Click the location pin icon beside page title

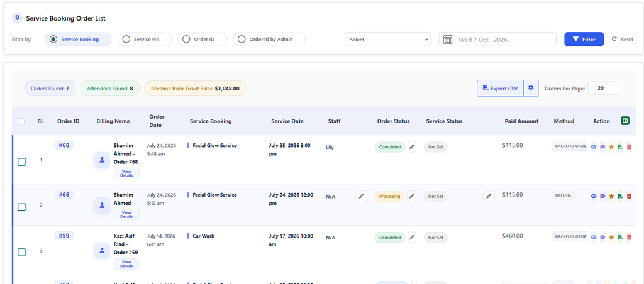pos(17,18)
